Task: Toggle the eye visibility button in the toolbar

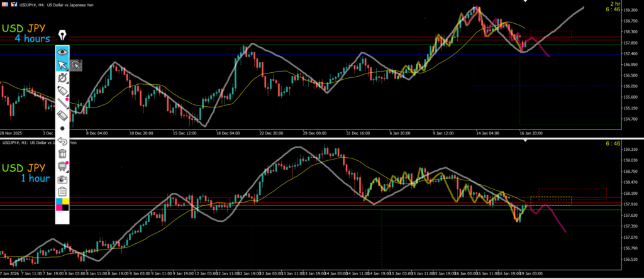Action: tap(62, 52)
